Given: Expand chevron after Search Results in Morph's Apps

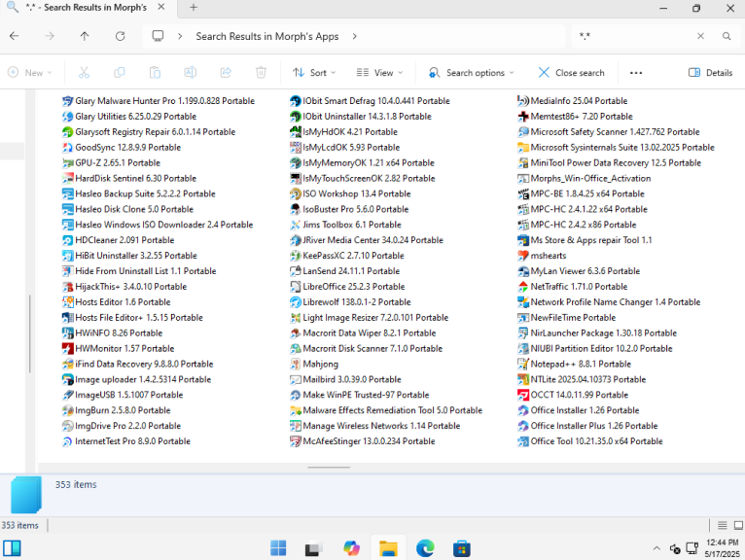Looking at the screenshot, I should (x=354, y=36).
